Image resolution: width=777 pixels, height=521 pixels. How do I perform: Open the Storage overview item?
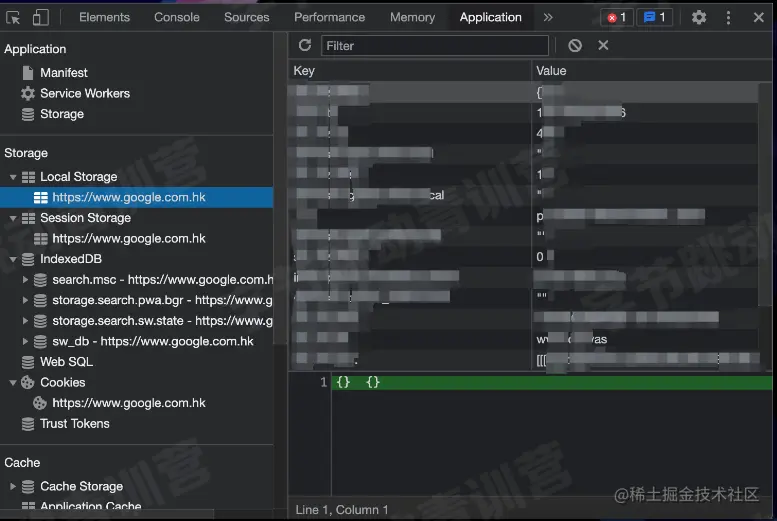61,114
